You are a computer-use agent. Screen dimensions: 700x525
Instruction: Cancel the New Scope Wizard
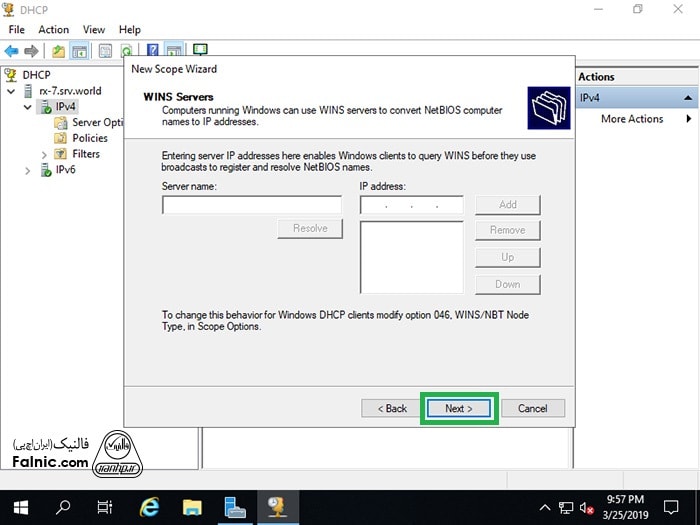(532, 408)
